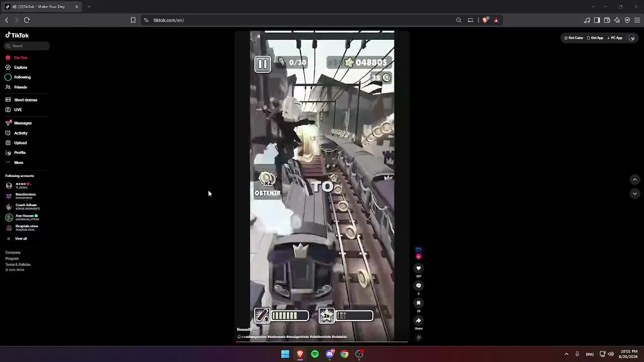
Task: Show hidden system tray icons
Action: pyautogui.click(x=566, y=354)
